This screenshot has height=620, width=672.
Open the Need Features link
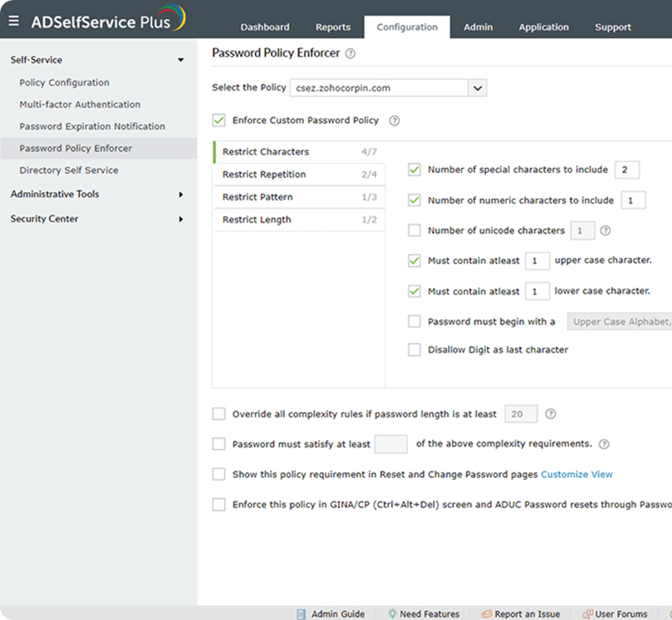[429, 614]
